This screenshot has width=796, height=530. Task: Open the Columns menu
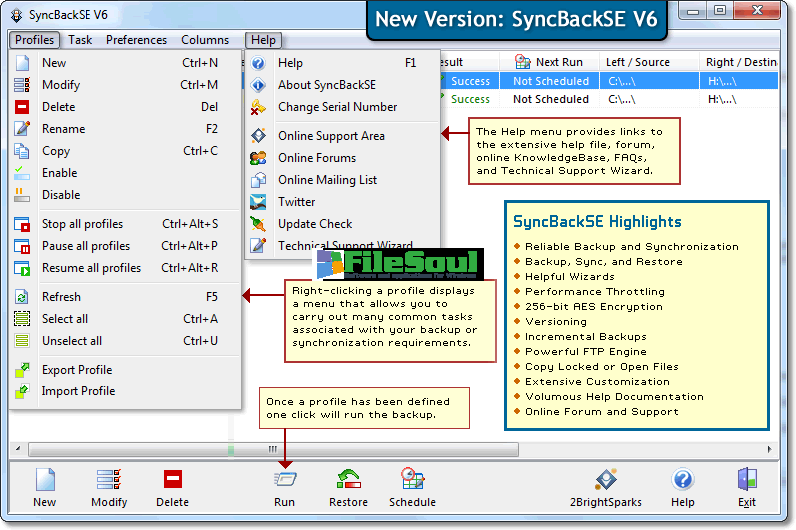[205, 40]
